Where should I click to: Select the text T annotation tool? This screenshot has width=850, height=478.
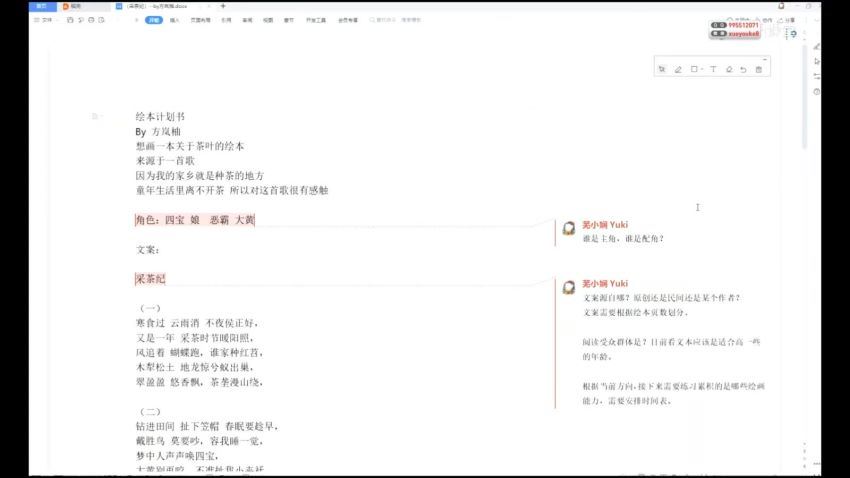713,69
